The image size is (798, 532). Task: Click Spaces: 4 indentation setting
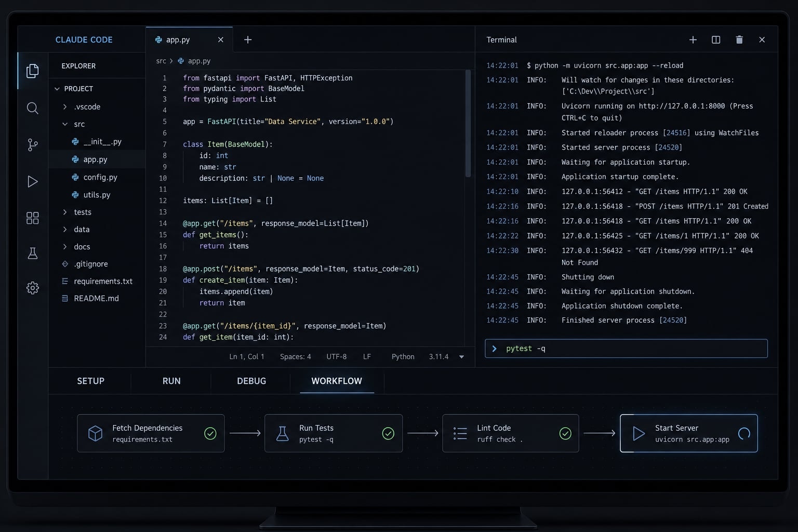click(296, 357)
